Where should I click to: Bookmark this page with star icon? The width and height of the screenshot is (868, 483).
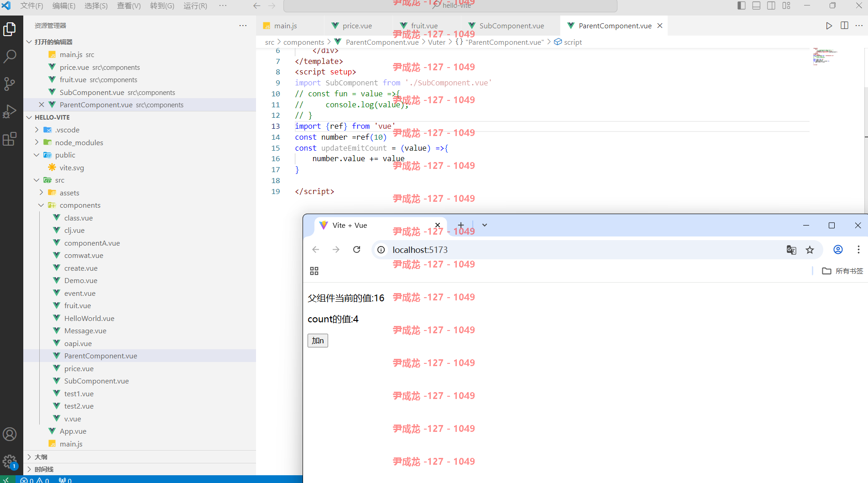(x=810, y=250)
